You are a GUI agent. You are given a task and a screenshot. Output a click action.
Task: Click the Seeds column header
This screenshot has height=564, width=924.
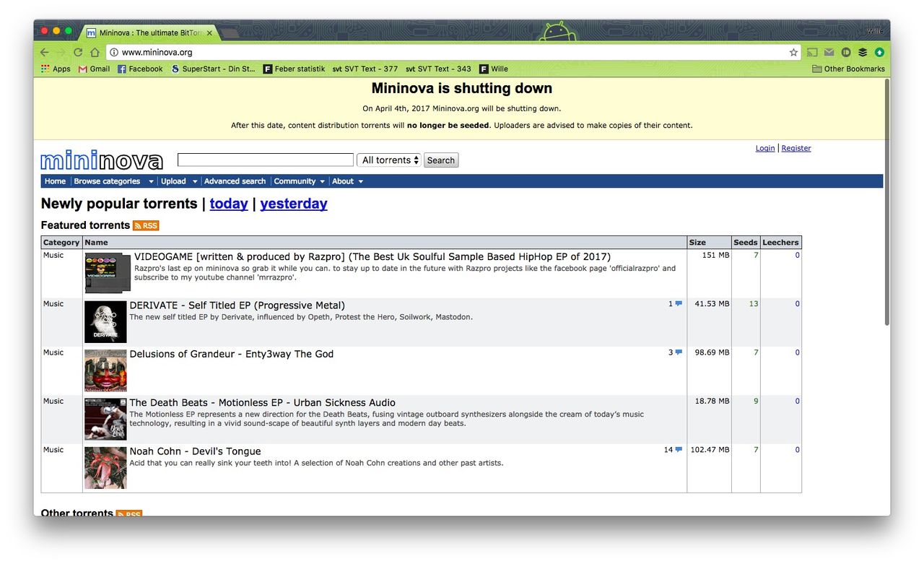(x=745, y=243)
